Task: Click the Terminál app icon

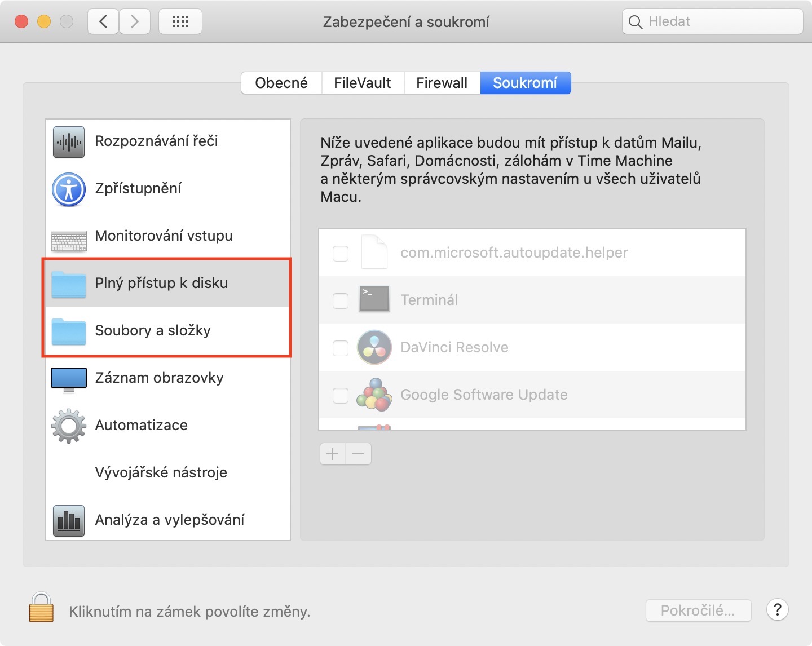Action: (374, 299)
